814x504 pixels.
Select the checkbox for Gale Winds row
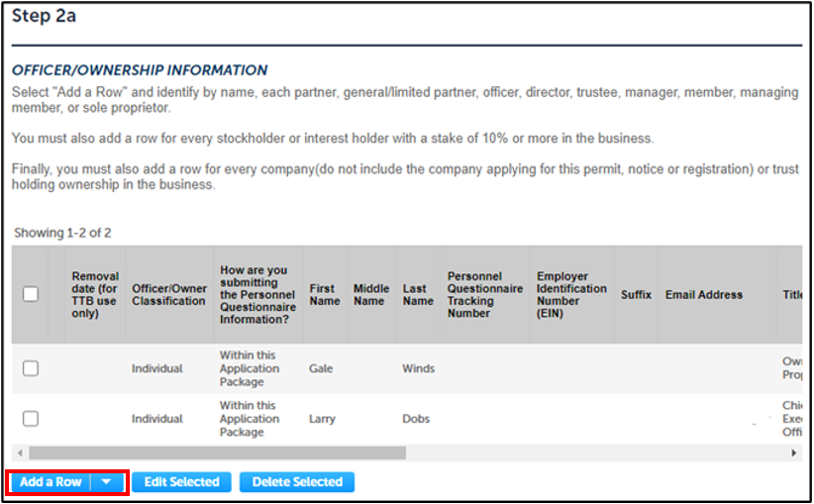31,368
